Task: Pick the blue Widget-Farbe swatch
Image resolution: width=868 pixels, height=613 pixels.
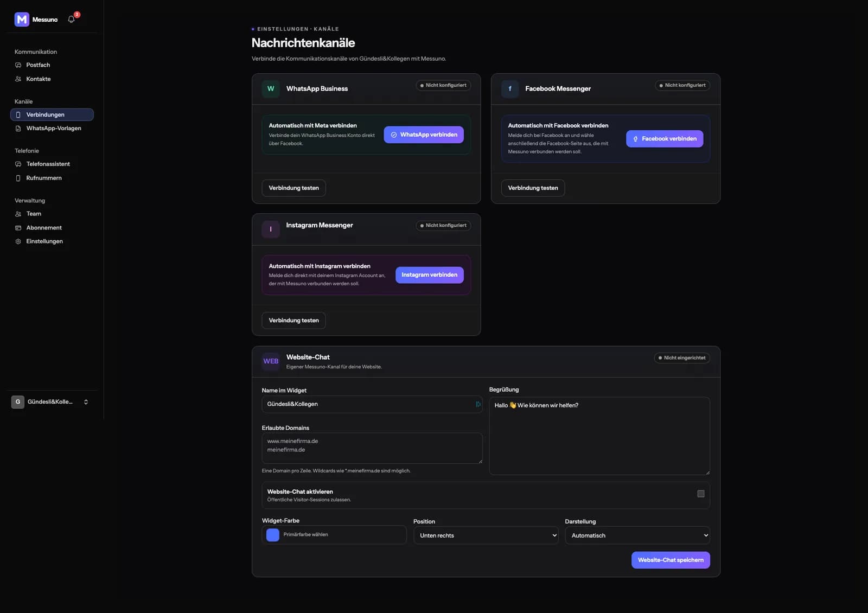Action: (273, 535)
